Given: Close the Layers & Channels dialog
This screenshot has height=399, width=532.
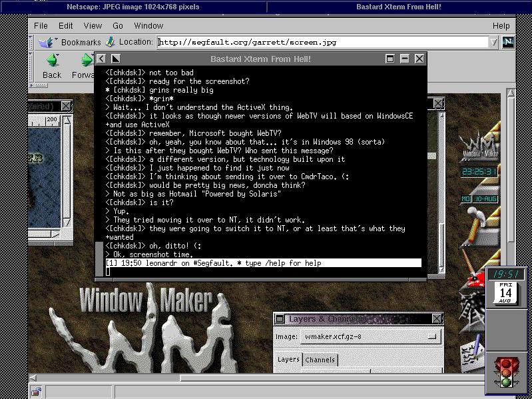Looking at the screenshot, I should [x=437, y=318].
